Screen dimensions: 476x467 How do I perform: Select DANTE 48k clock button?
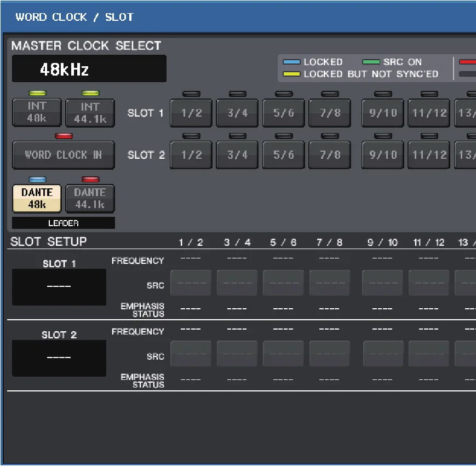tap(37, 198)
